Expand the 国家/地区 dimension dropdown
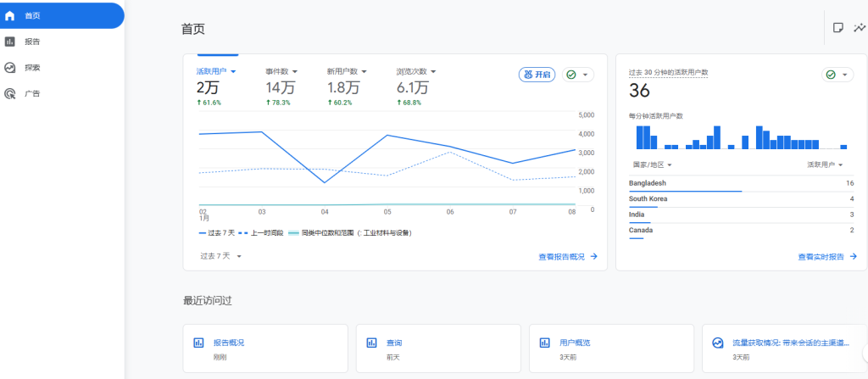The image size is (868, 379). (x=652, y=164)
